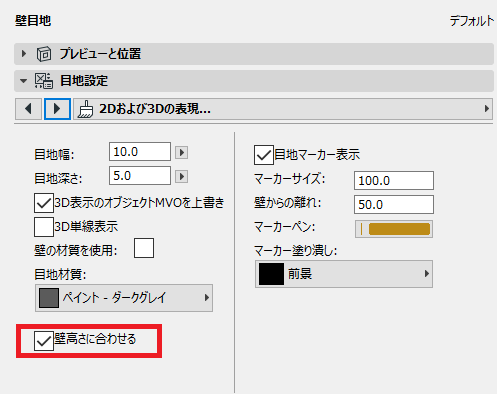Expand the プレビューと位置 section

23,54
